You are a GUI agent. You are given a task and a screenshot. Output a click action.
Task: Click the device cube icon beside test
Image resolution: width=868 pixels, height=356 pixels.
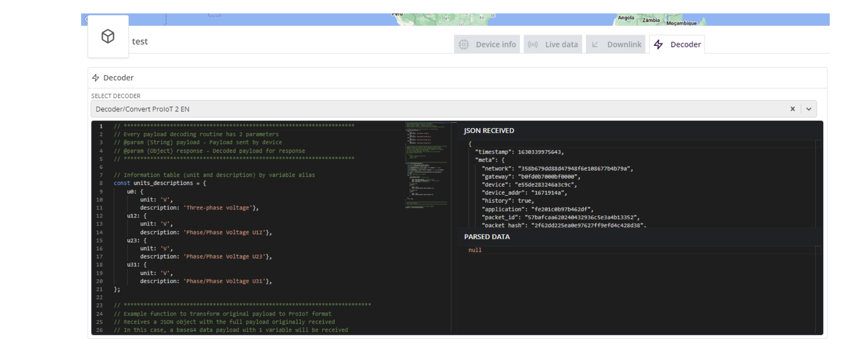[108, 36]
